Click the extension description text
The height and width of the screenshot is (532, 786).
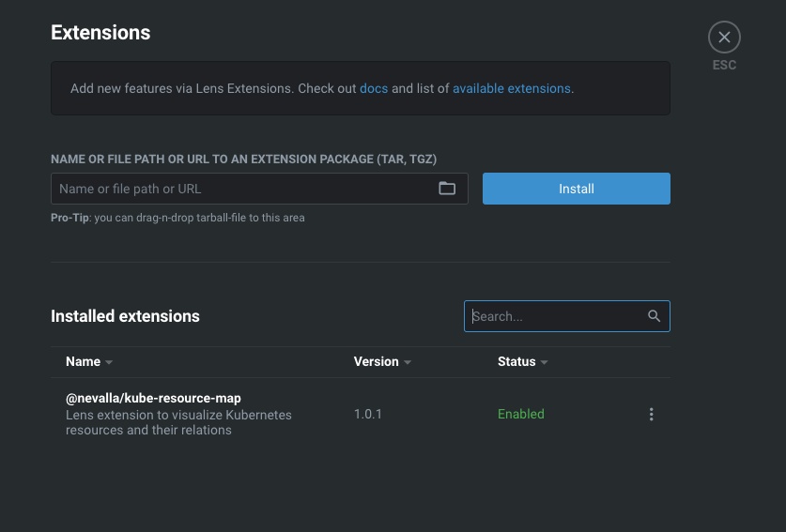click(178, 422)
